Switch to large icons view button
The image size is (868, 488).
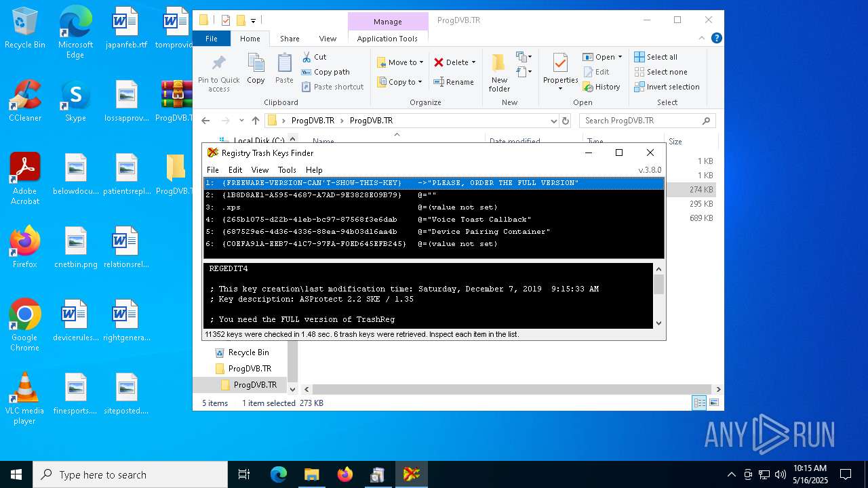point(713,403)
